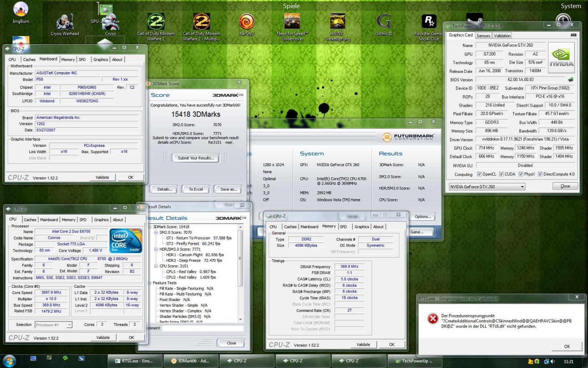Open the Validation tab in GPU-Z
Screen dimensions: 588x368
(x=502, y=36)
